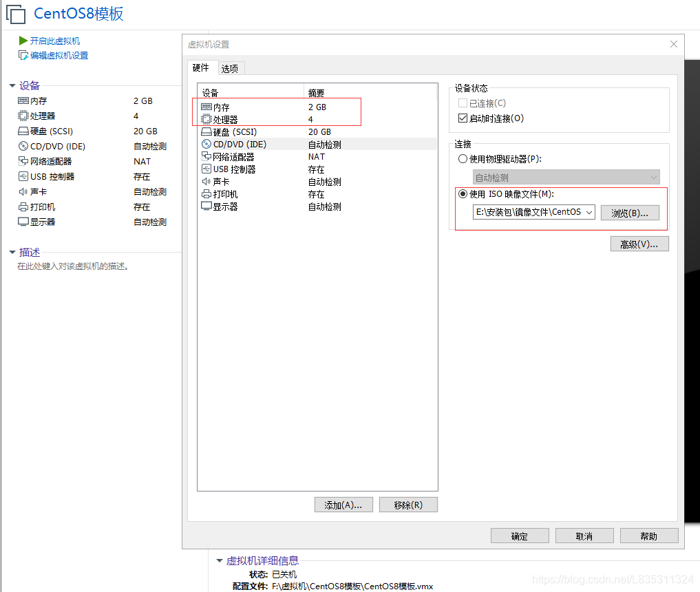Click 网络适配器 NAT value in left panel
Screen dimensions: 700x592
tap(142, 162)
